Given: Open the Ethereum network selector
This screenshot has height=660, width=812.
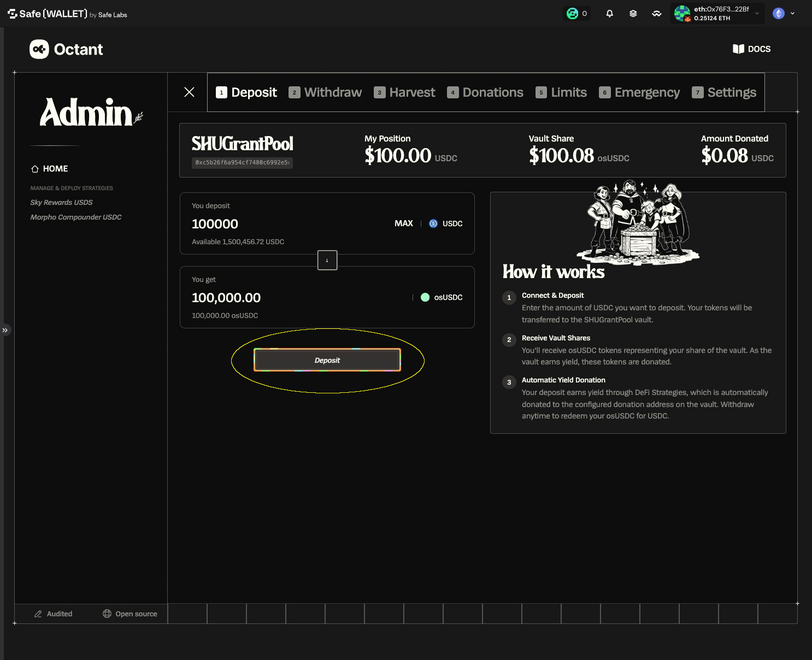Looking at the screenshot, I should tap(784, 14).
